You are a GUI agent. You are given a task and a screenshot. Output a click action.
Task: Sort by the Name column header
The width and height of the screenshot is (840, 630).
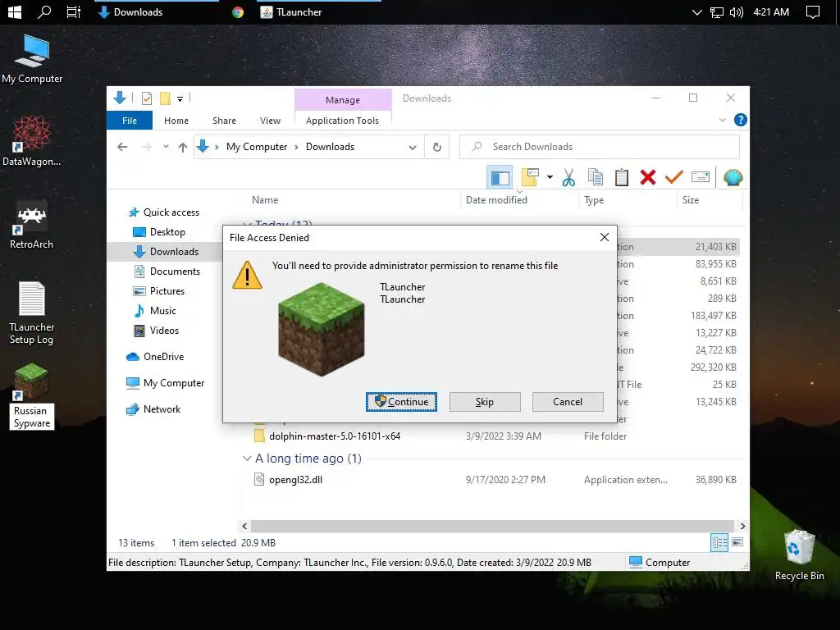265,200
